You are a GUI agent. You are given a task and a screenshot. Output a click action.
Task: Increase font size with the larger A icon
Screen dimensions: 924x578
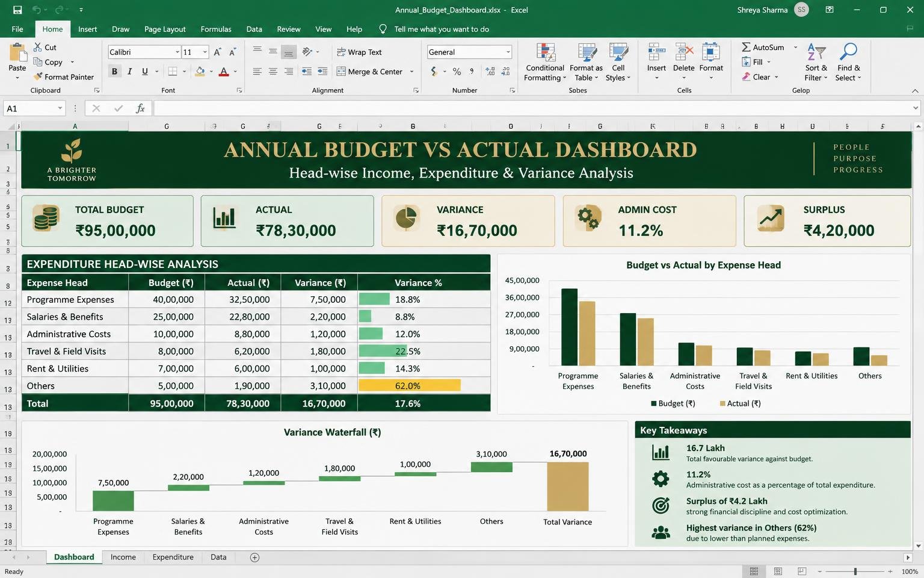click(x=218, y=52)
